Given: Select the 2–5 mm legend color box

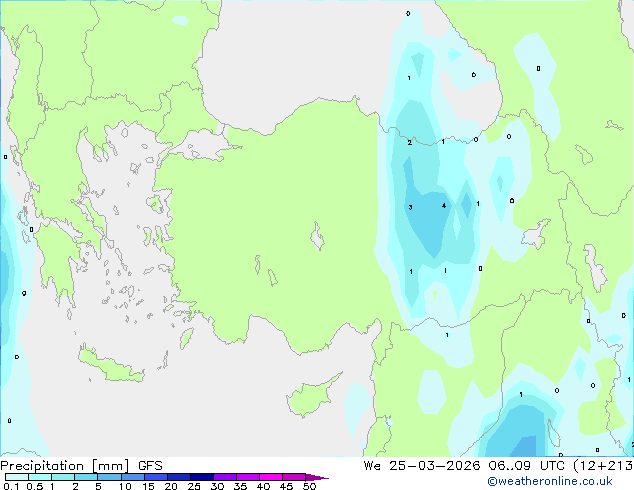Looking at the screenshot, I should pos(86,477).
